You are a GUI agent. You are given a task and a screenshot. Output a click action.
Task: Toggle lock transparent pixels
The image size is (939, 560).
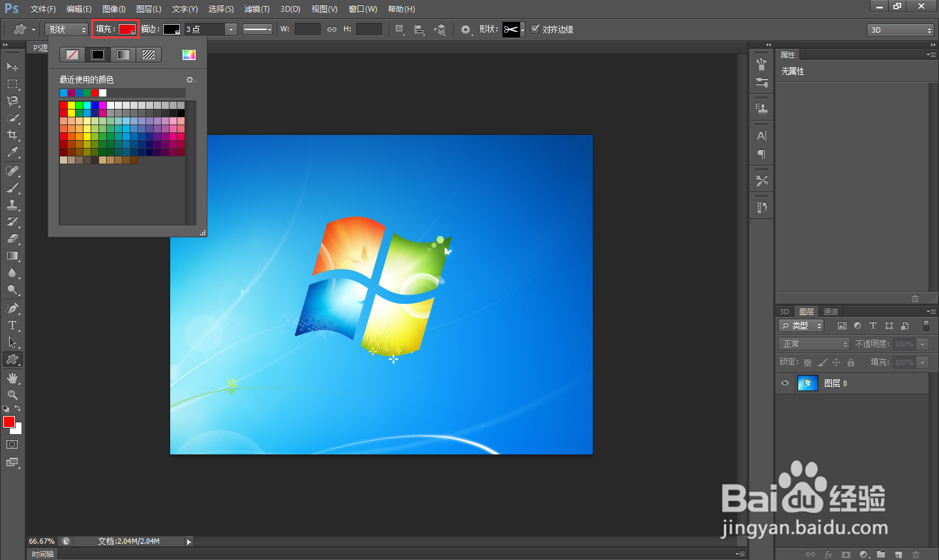point(807,362)
